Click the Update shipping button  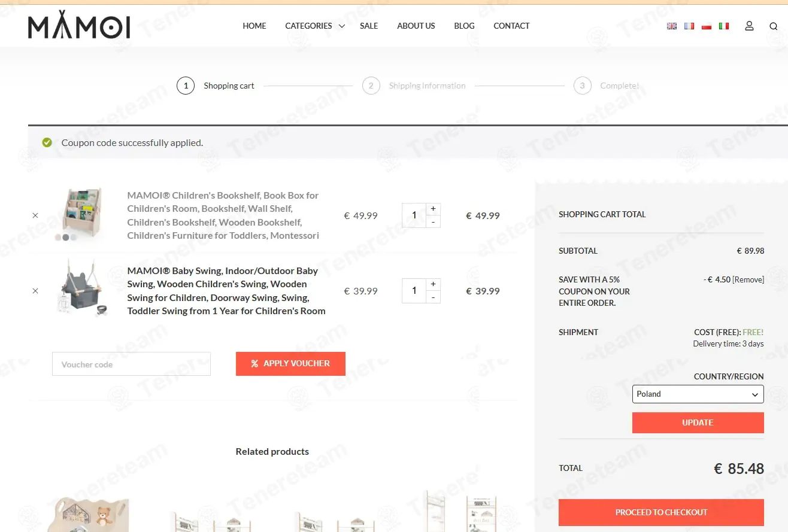tap(698, 422)
